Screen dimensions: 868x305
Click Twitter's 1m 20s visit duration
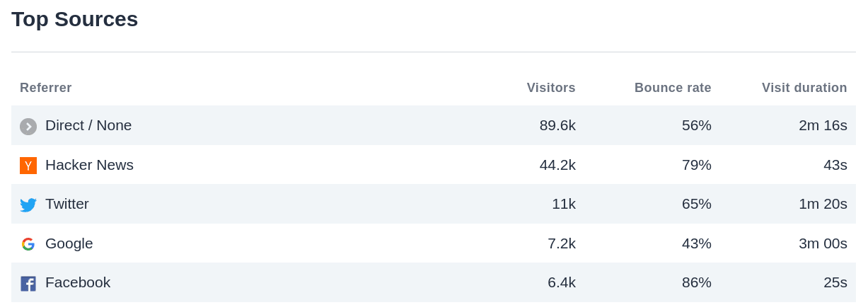[x=823, y=204]
